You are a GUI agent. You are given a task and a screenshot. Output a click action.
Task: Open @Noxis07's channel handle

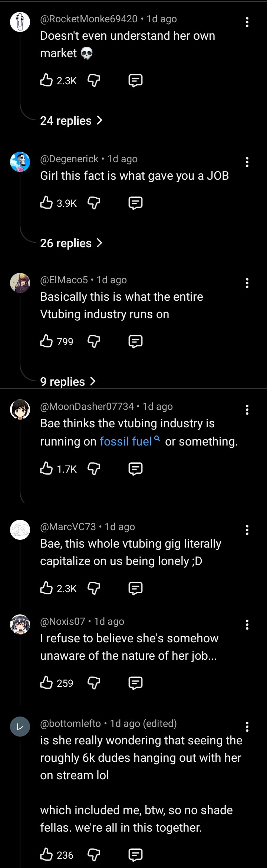(x=63, y=621)
